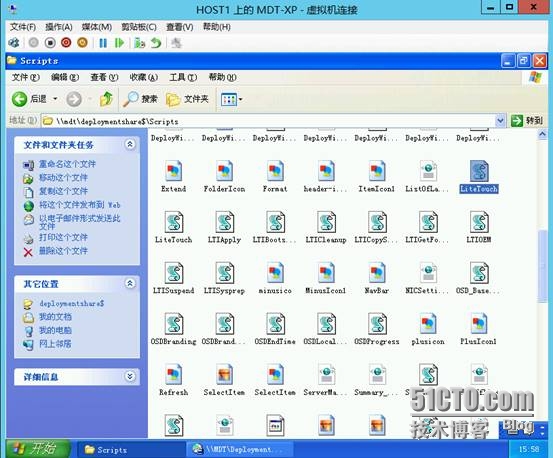The width and height of the screenshot is (553, 458).
Task: Click the orange Save VM state icon
Action: pos(82,43)
